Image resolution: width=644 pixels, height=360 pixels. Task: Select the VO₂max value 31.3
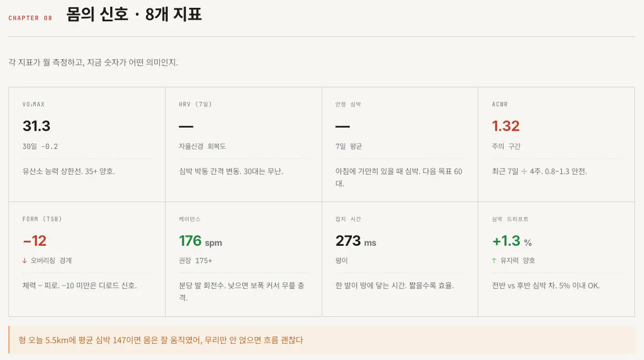[x=36, y=126]
